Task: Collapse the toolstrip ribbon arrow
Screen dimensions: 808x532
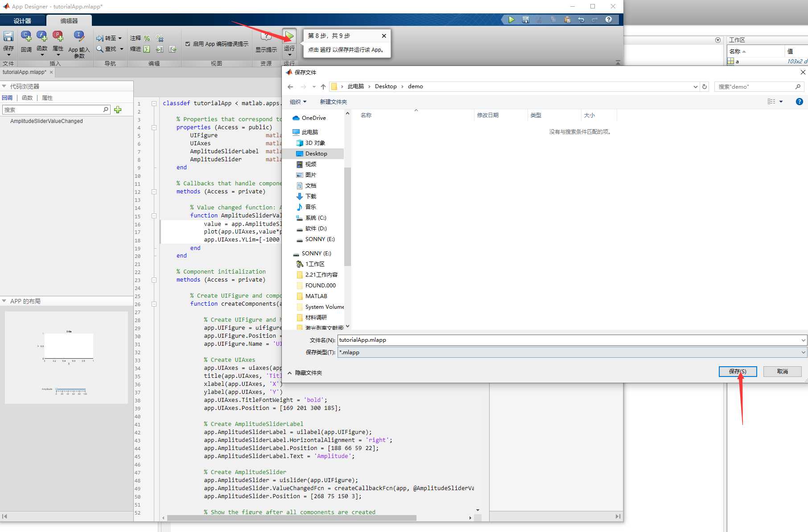Action: pos(618,63)
